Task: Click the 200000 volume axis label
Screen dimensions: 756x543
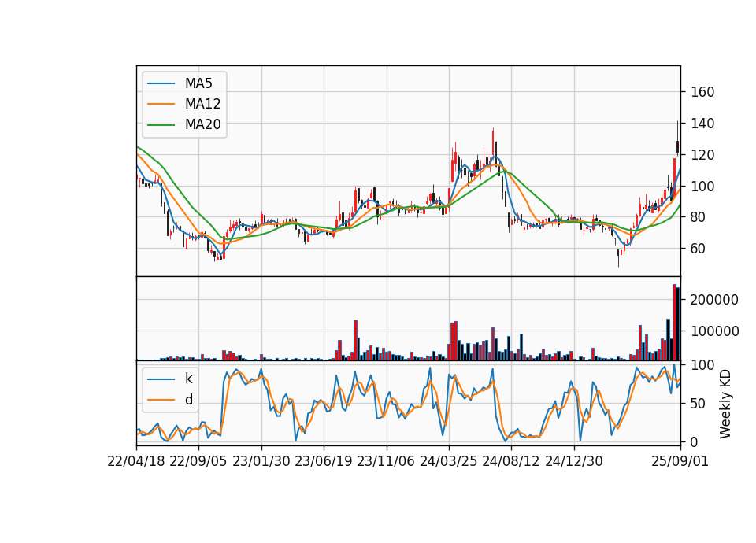Action: [714, 300]
